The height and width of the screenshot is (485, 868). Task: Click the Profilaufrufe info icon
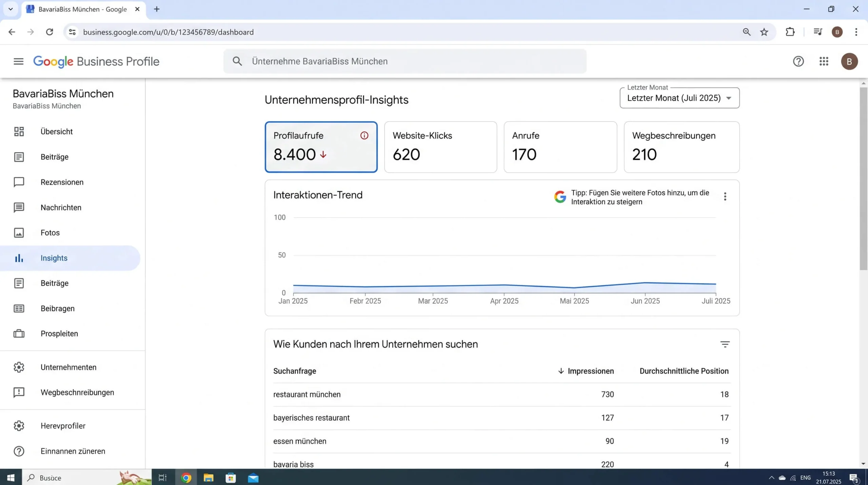coord(364,136)
